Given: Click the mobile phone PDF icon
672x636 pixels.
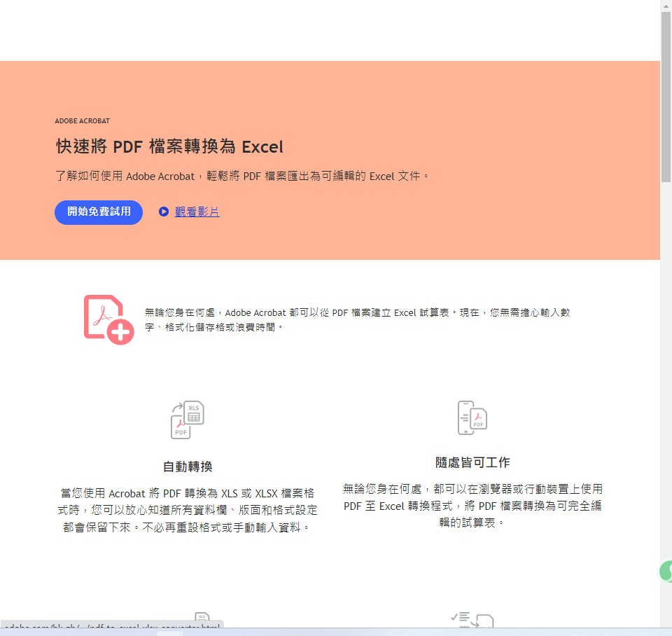Looking at the screenshot, I should (x=472, y=417).
